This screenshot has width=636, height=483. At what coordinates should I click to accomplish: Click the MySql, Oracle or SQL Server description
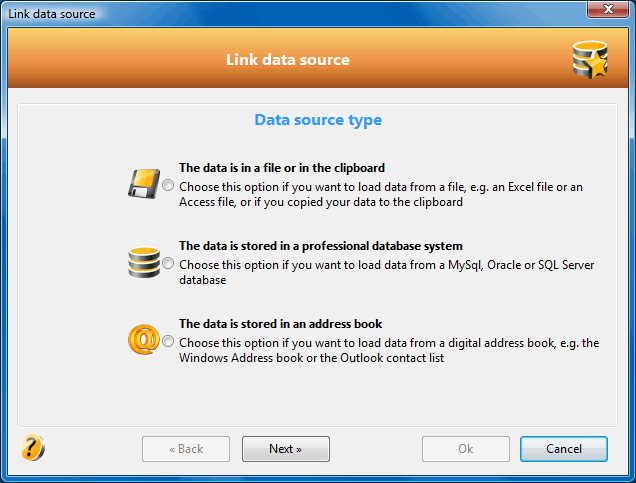(387, 272)
